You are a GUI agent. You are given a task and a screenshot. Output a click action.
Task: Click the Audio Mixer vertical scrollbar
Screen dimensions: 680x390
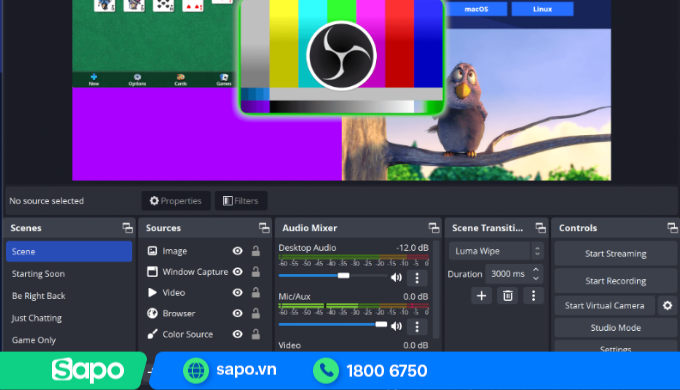tap(436, 289)
